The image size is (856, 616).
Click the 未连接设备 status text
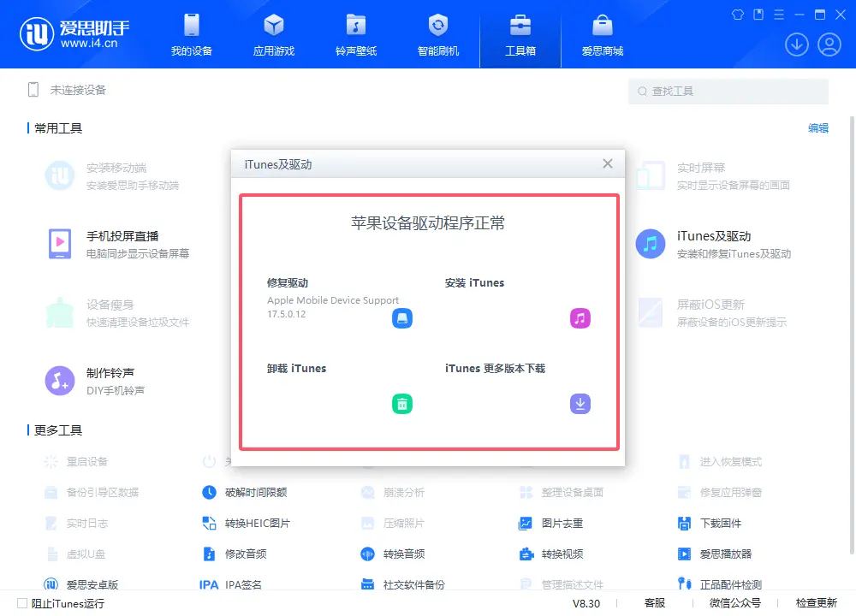tap(78, 90)
